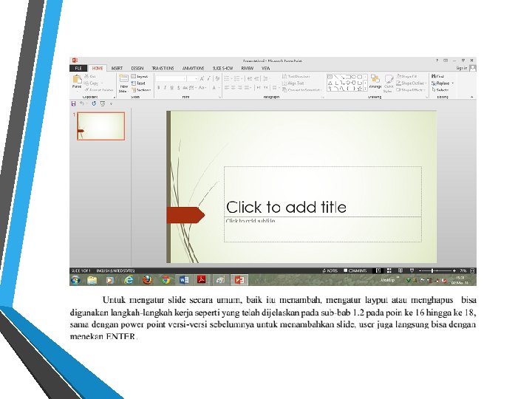This screenshot has width=532, height=399.
Task: Open the Shape Outline menu
Action: point(411,83)
